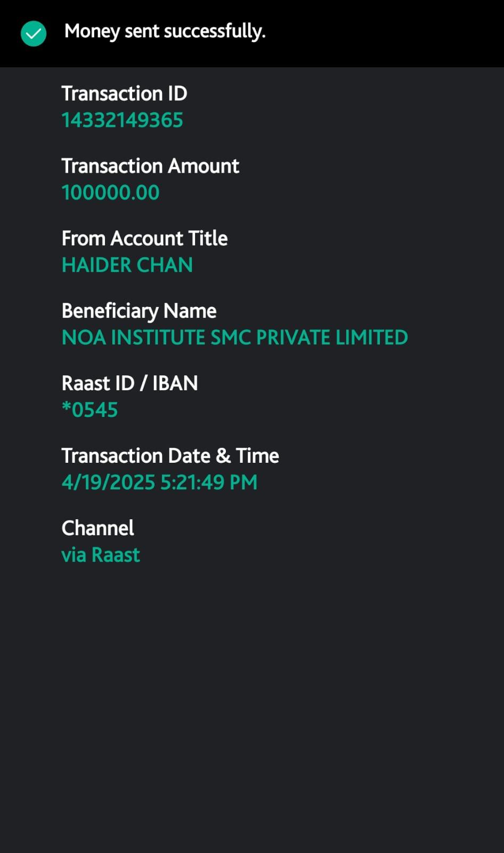This screenshot has width=504, height=853.
Task: Tap the words "Raast ID" in the label
Action: [98, 383]
